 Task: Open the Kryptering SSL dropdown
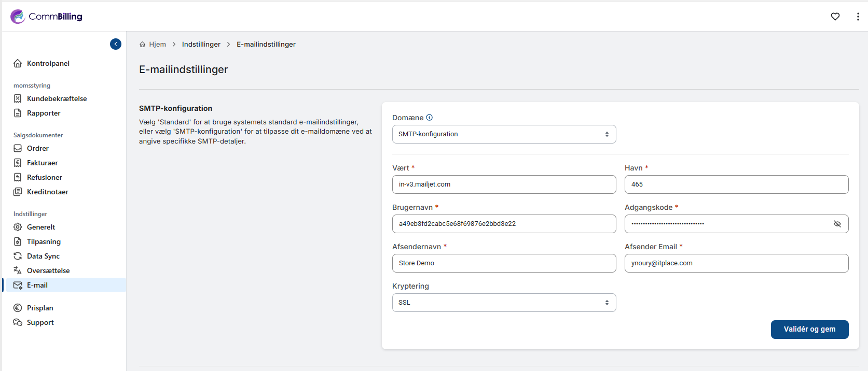click(x=504, y=303)
